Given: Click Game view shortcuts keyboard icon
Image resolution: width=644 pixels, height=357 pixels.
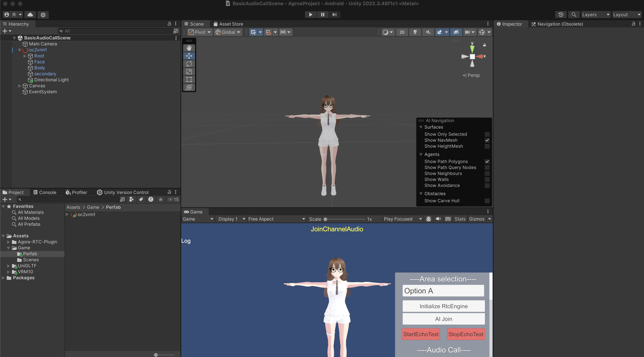Looking at the screenshot, I should tap(448, 219).
